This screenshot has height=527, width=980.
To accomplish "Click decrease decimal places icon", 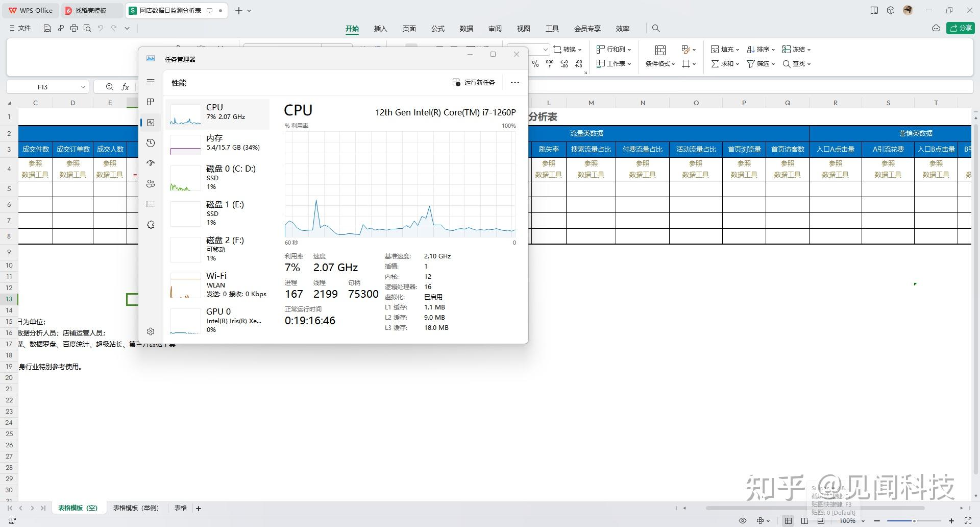I will point(579,64).
